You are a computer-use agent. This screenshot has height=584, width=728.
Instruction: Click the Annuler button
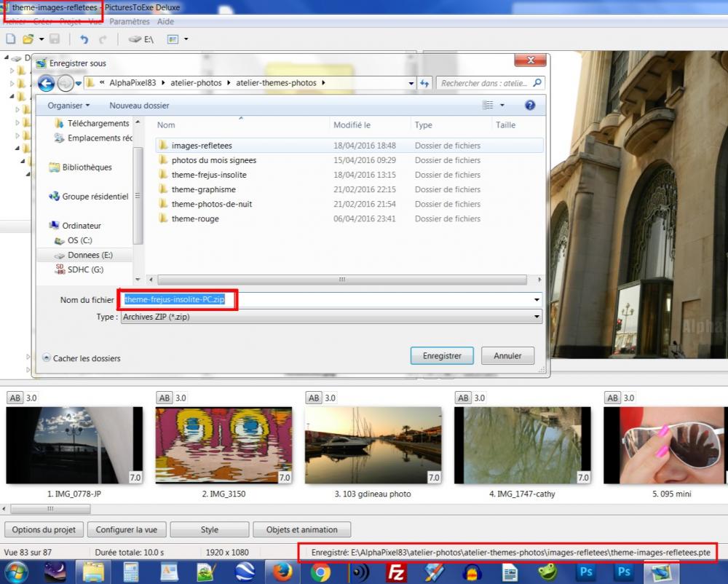click(x=507, y=356)
